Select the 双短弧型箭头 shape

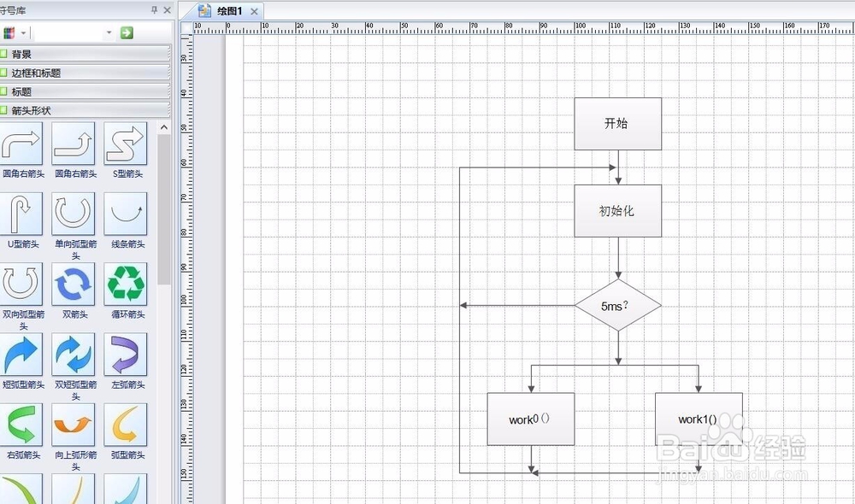73,355
